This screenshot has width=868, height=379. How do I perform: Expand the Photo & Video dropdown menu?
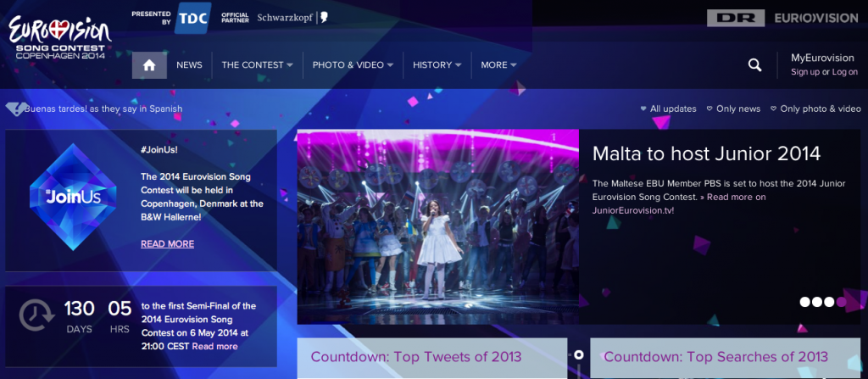tap(353, 64)
